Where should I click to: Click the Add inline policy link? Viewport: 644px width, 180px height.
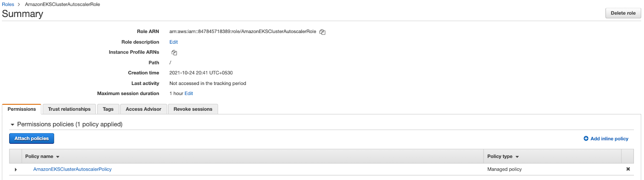coord(609,139)
